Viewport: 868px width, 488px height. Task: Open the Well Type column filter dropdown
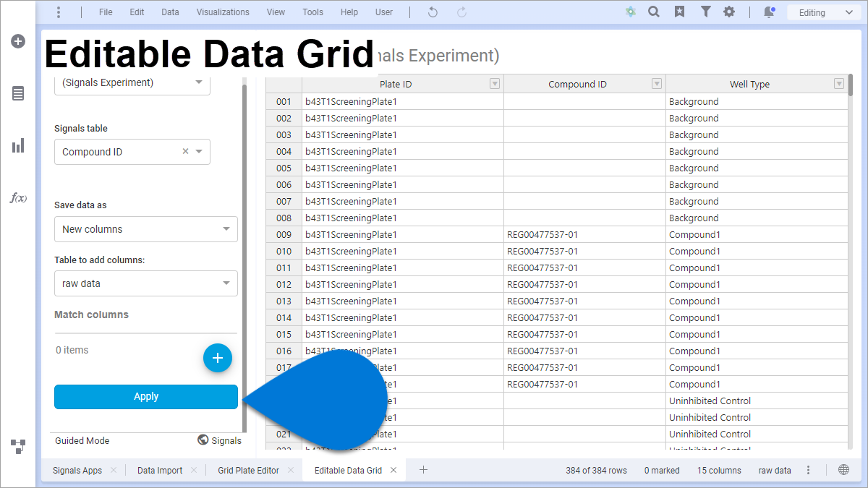839,84
